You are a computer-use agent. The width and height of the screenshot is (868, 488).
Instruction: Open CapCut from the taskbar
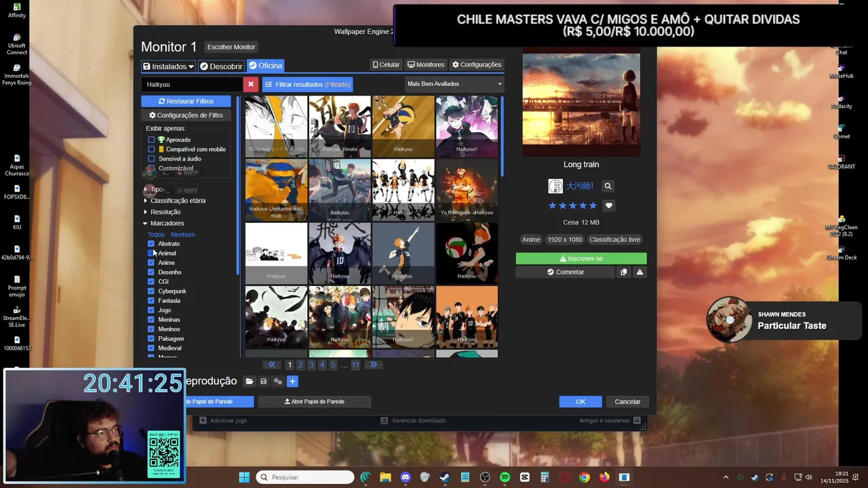525,477
